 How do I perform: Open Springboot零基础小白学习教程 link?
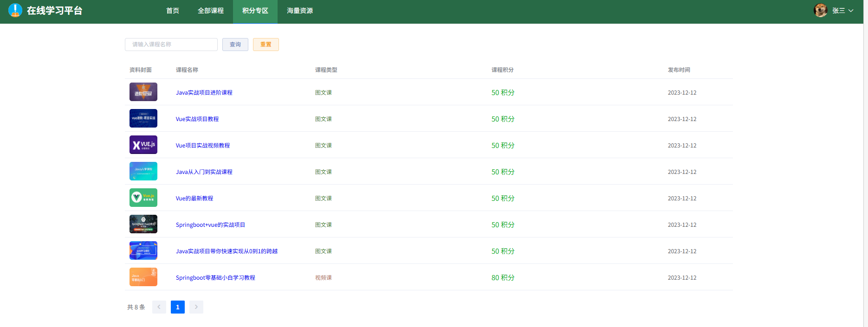[x=215, y=278]
